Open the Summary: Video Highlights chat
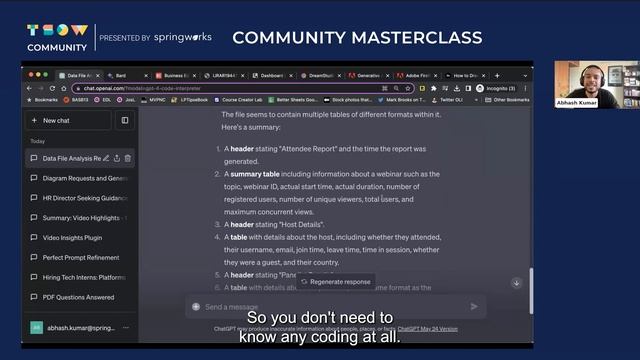The height and width of the screenshot is (360, 640). [80, 218]
